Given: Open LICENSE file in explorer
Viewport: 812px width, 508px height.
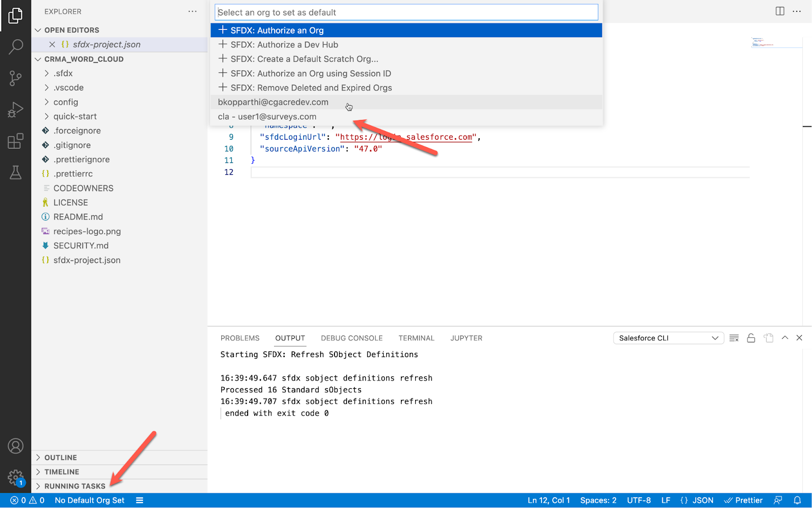Looking at the screenshot, I should tap(119, 203).
